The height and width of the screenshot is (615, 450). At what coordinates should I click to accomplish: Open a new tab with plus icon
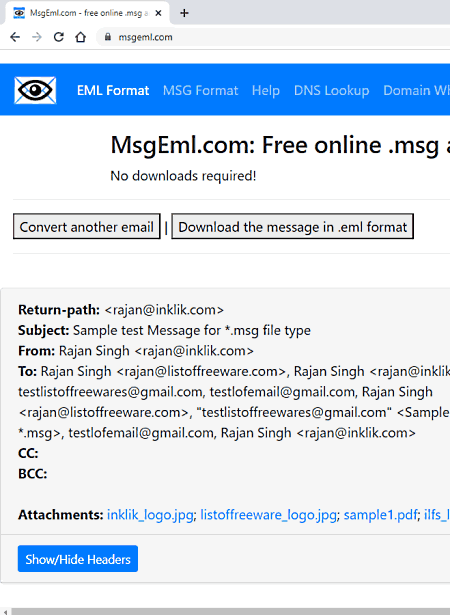tap(184, 13)
